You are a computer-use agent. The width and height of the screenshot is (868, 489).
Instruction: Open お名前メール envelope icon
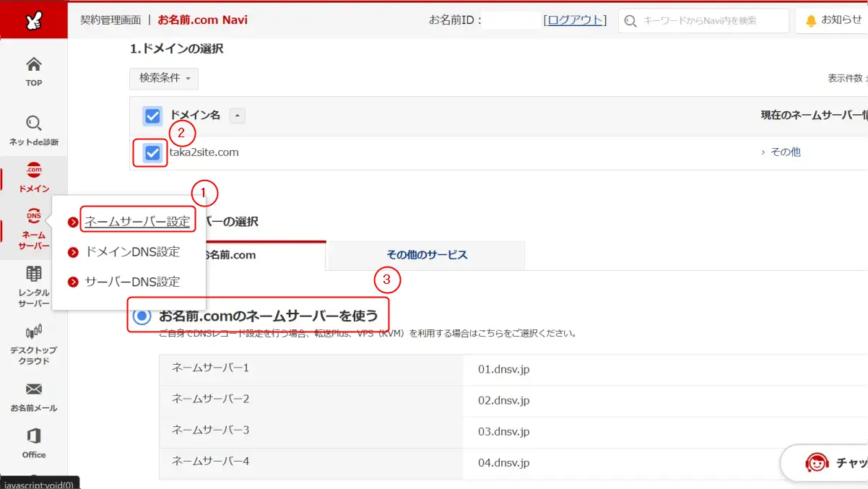[x=34, y=389]
